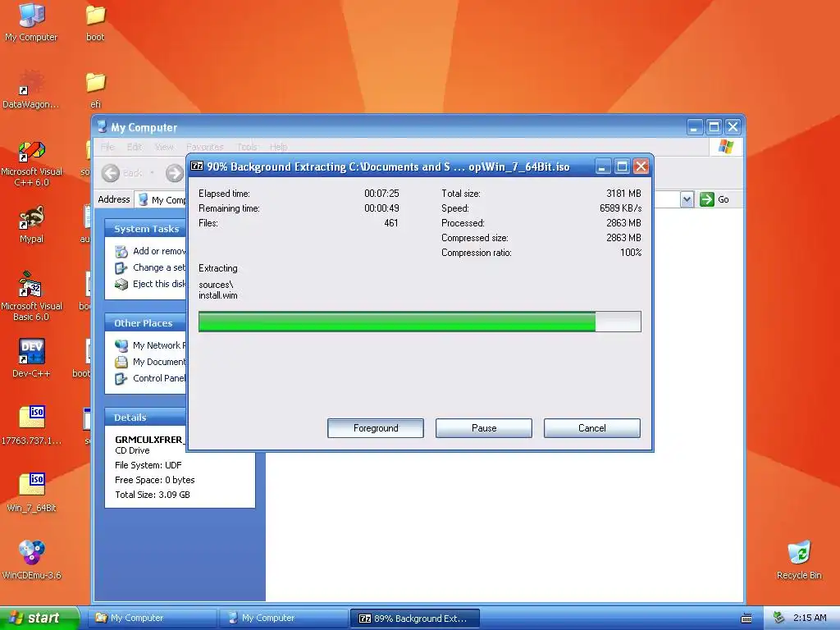Viewport: 840px width, 630px height.
Task: Open the View menu in My Computer
Action: (164, 147)
